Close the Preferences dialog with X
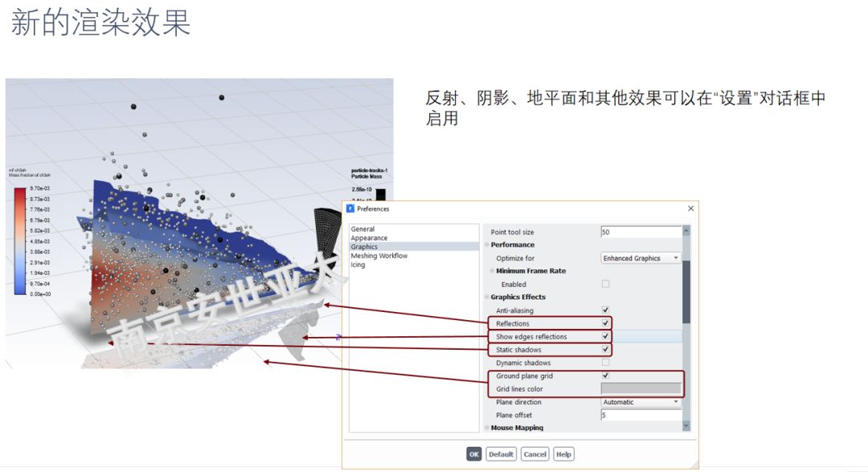The width and height of the screenshot is (868, 472). coord(690,209)
